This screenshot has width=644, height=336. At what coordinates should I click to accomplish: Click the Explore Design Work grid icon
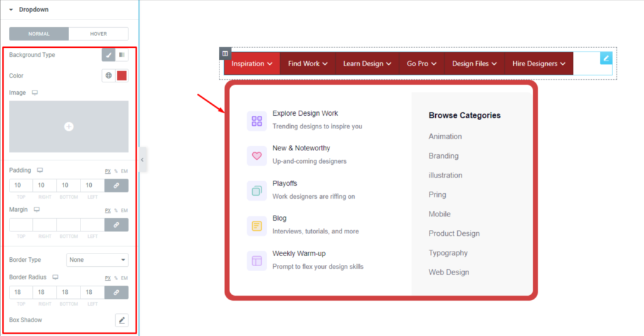pyautogui.click(x=257, y=121)
